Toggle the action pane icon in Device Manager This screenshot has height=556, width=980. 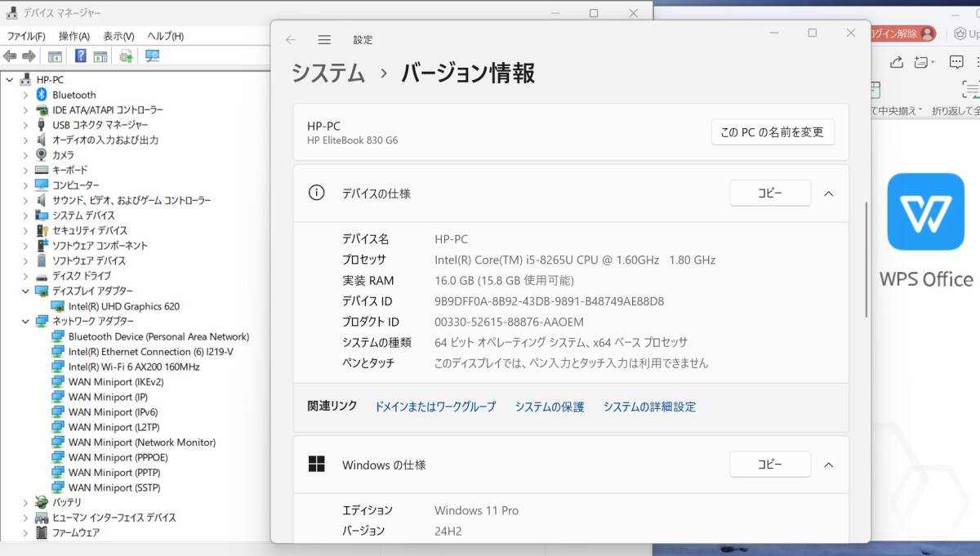(100, 56)
